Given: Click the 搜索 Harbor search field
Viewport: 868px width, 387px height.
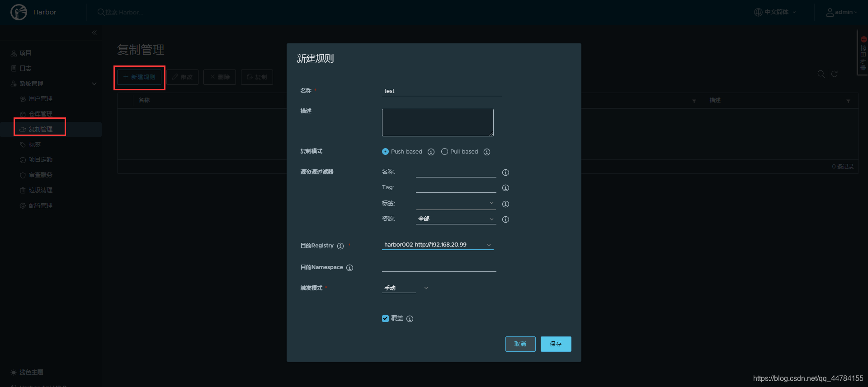Looking at the screenshot, I should (124, 12).
